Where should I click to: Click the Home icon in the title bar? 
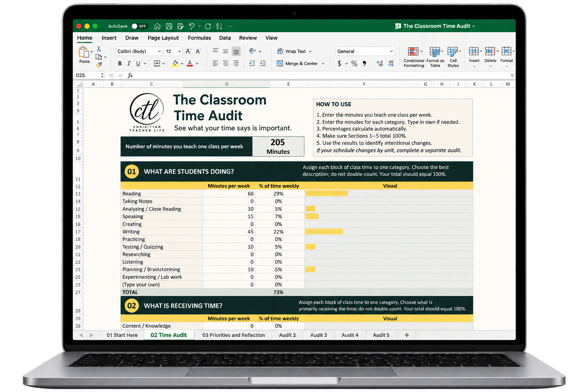[157, 26]
